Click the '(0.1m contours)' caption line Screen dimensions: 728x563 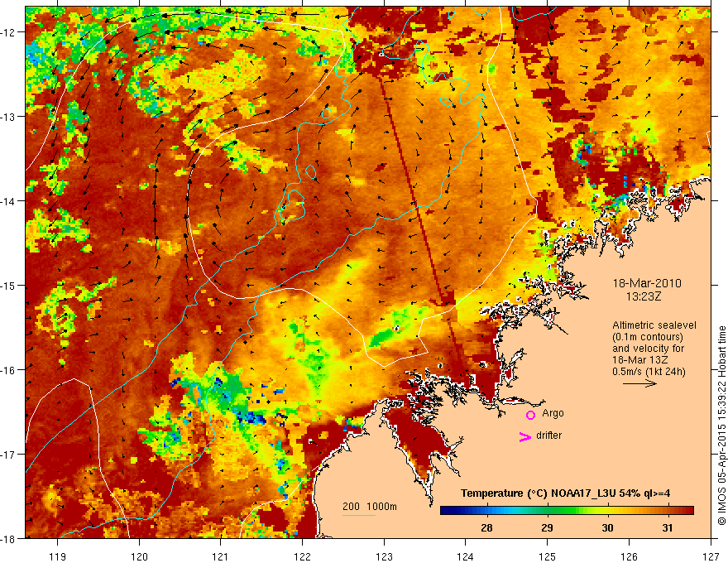tap(648, 337)
